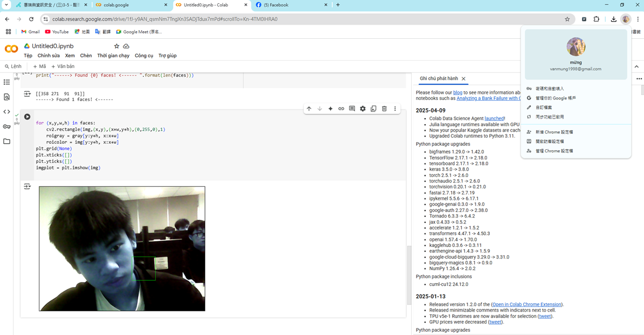
Task: Move the cell up with arrow icon
Action: pyautogui.click(x=309, y=109)
